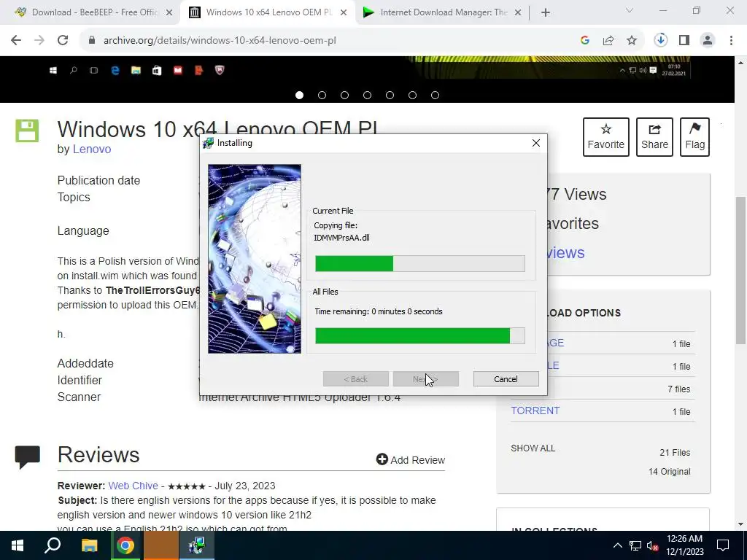
Task: Click installer globe artwork image
Action: 255,259
